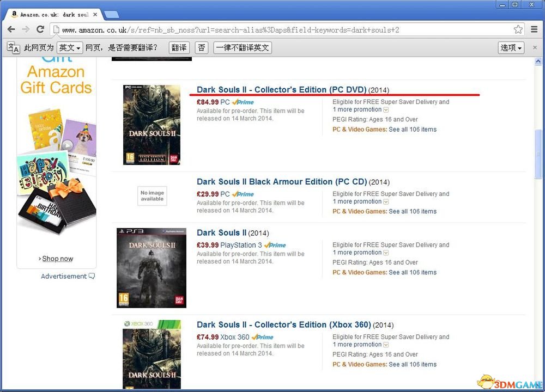This screenshot has height=392, width=545.
Task: Open Chrome menu hamburger icon
Action: (x=534, y=29)
